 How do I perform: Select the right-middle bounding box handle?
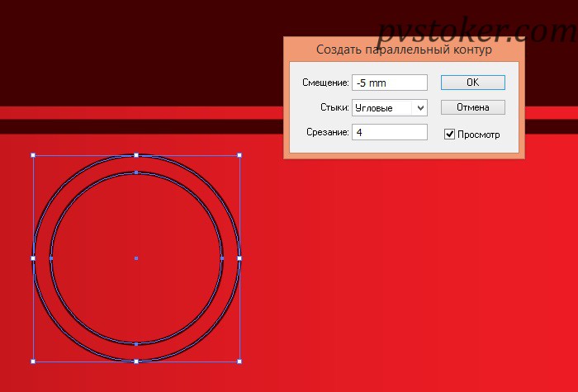pos(239,258)
